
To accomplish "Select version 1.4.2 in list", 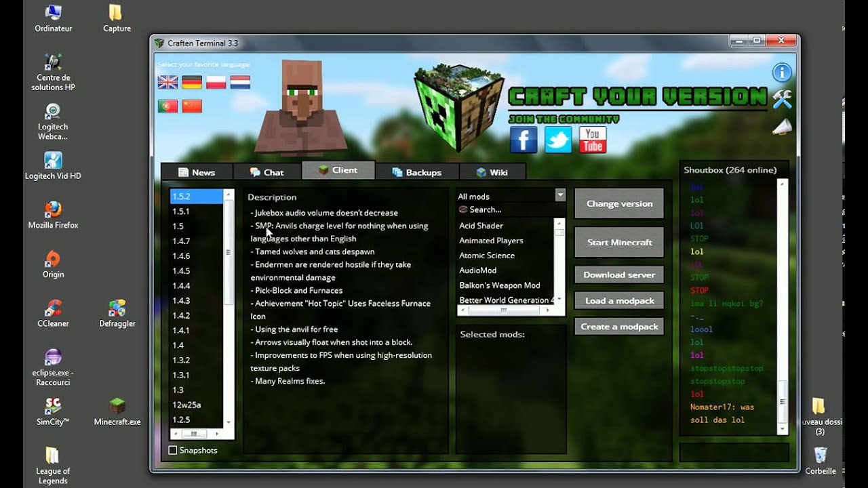I will click(x=197, y=315).
